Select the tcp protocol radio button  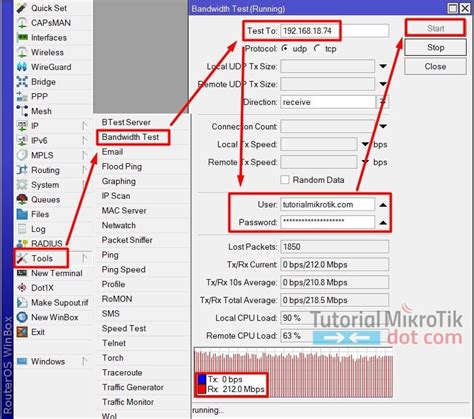point(318,48)
